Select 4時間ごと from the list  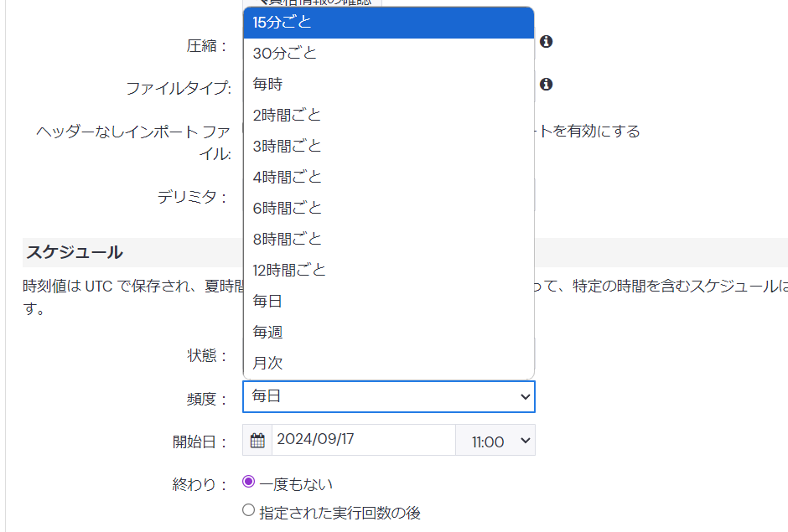click(x=388, y=178)
